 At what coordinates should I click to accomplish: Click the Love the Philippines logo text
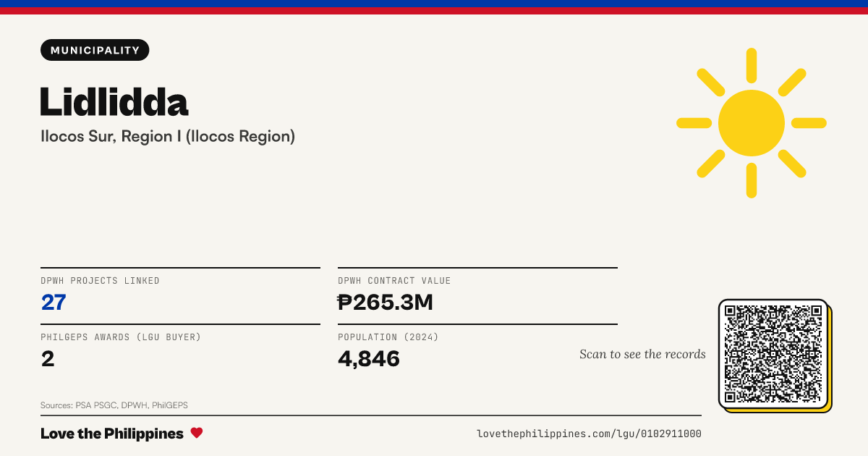112,434
